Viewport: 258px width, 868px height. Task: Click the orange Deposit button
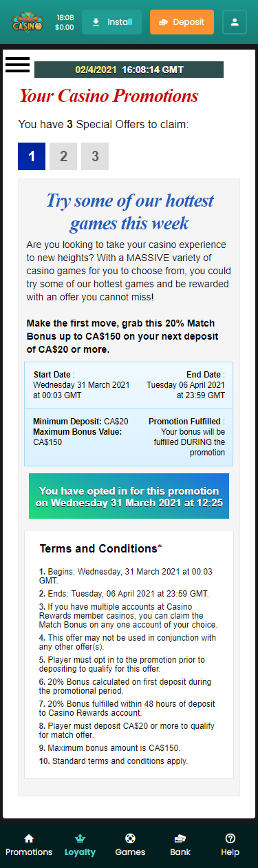182,22
